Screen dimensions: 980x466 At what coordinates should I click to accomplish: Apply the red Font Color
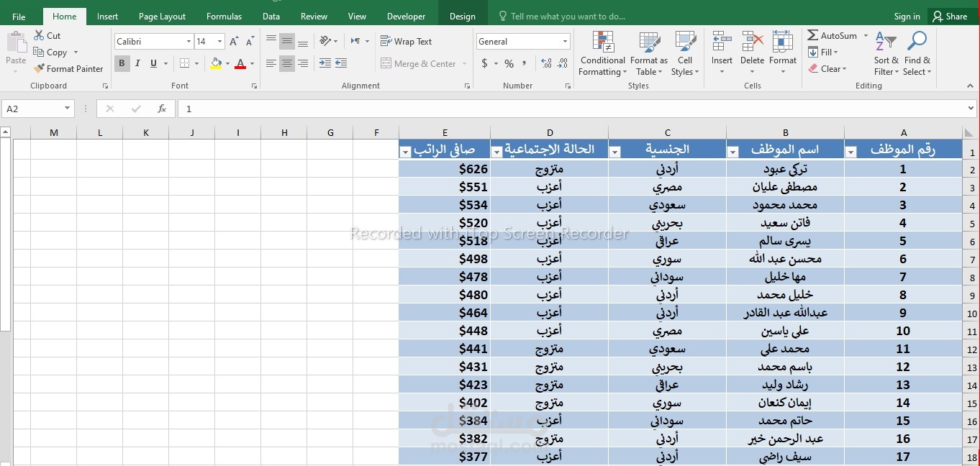click(240, 63)
